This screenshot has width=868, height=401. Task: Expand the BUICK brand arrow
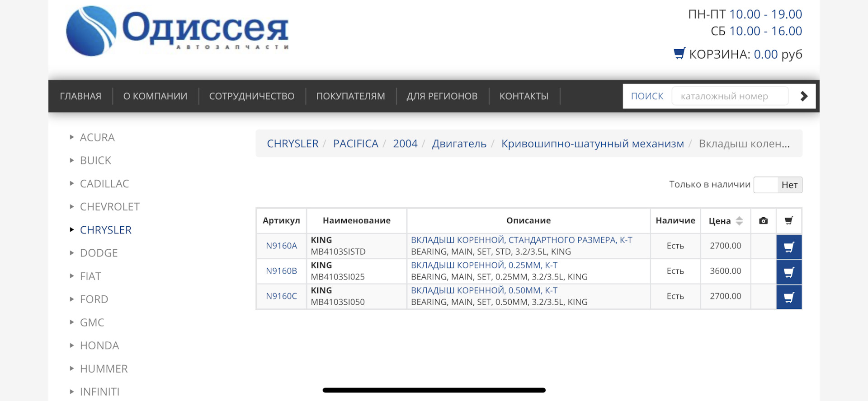point(71,160)
